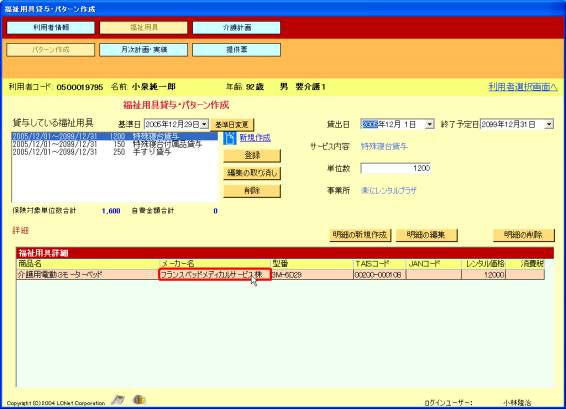Go to the 提供票 tab
Image resolution: width=566 pixels, height=409 pixels.
[x=236, y=50]
